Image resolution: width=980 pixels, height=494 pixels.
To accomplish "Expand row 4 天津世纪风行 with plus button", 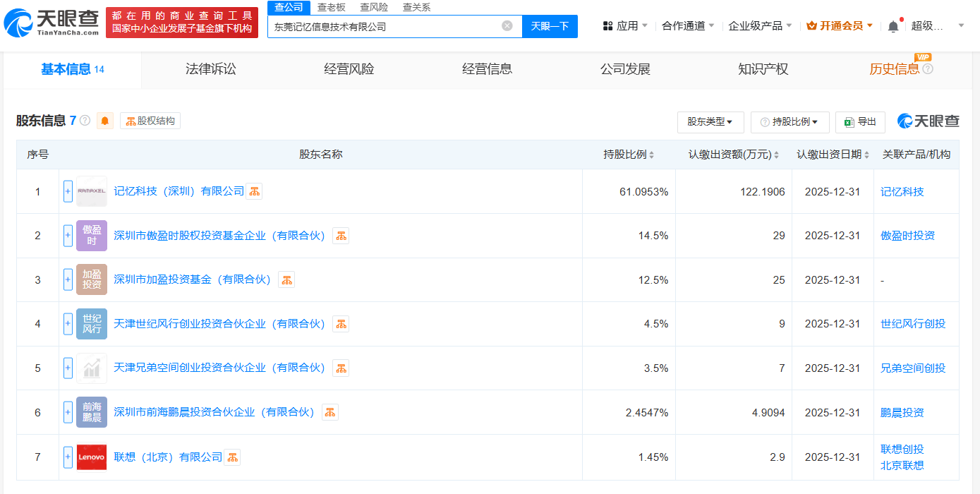I will pyautogui.click(x=68, y=324).
